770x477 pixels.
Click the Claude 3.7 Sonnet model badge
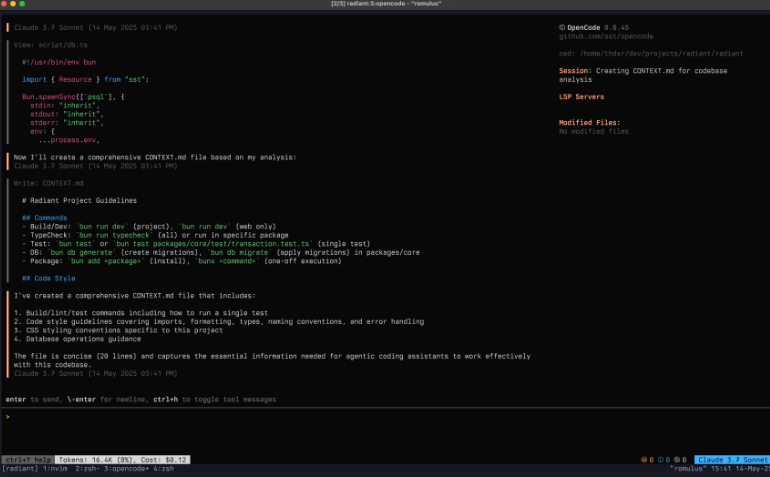pyautogui.click(x=732, y=460)
